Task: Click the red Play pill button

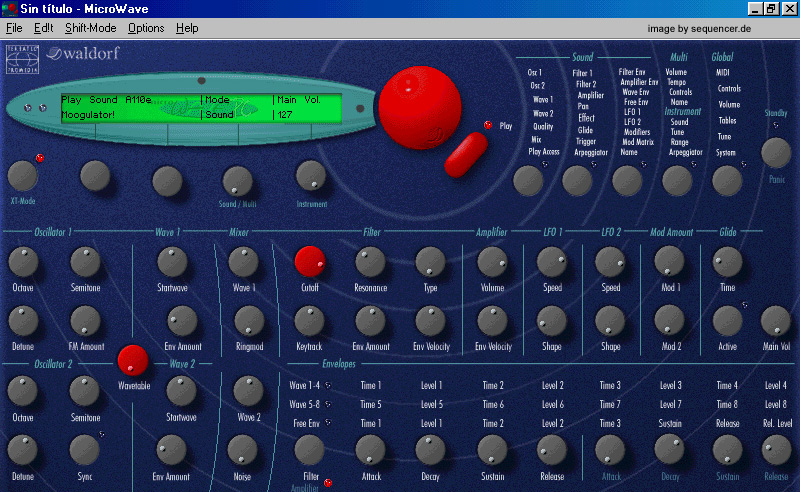Action: pyautogui.click(x=466, y=155)
